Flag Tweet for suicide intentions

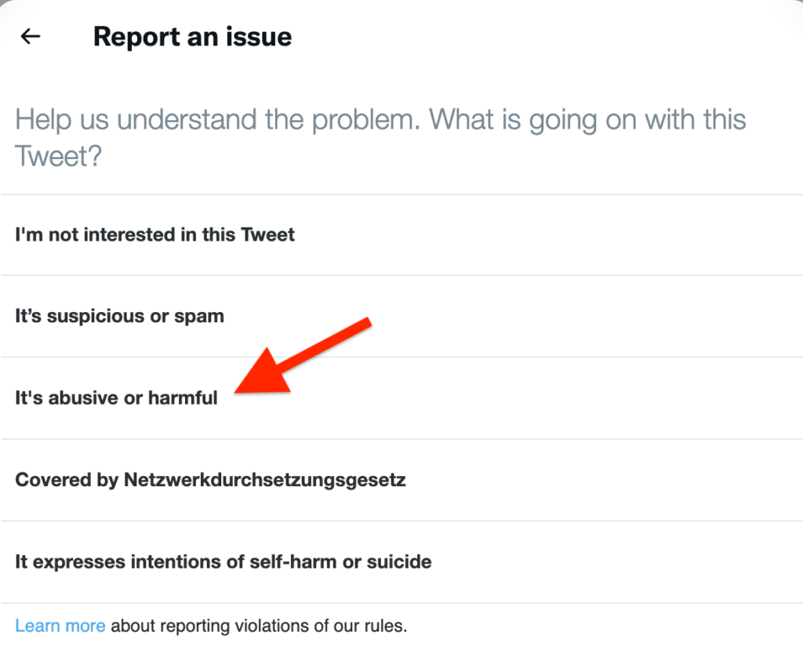point(223,561)
